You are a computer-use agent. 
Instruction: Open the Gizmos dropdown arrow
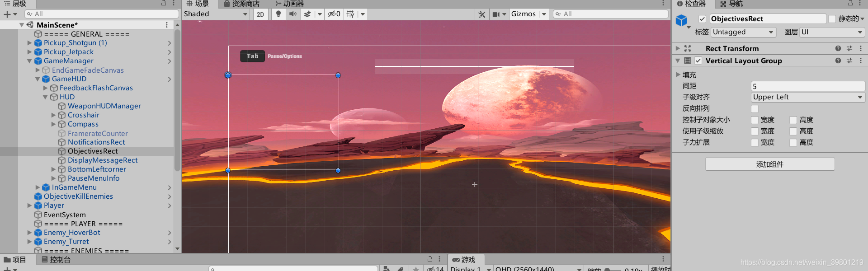coord(544,14)
